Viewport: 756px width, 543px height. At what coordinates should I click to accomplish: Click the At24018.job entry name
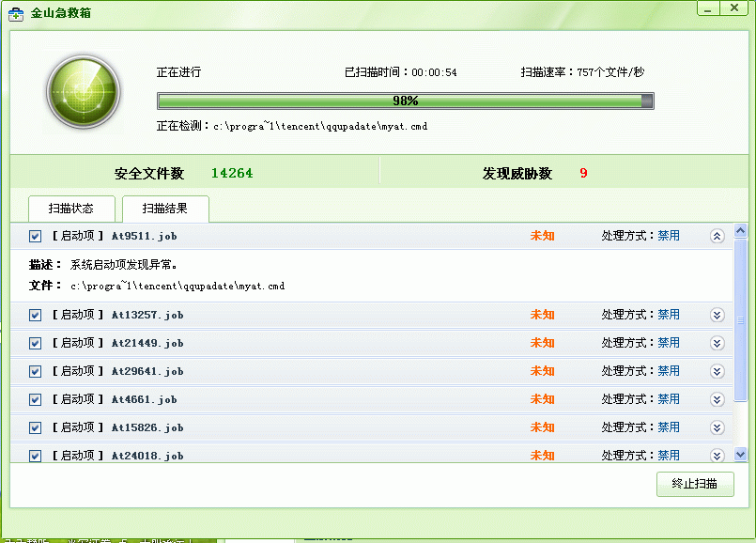pos(147,457)
